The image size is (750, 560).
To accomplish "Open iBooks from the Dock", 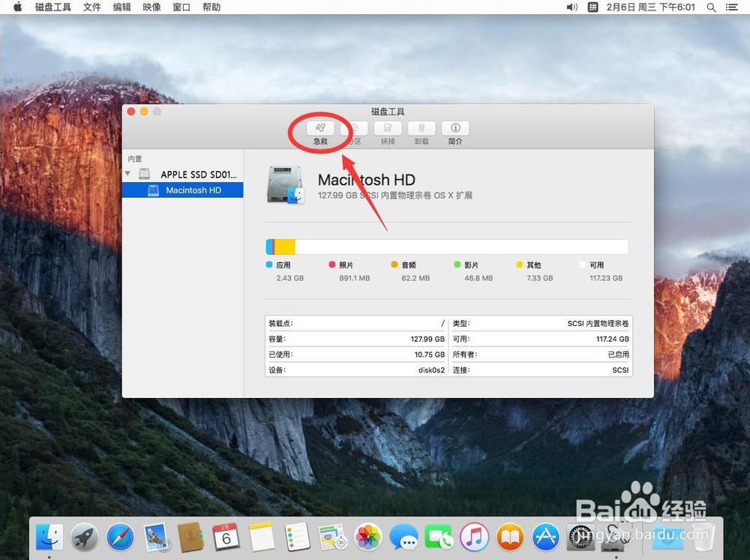I will point(510,537).
